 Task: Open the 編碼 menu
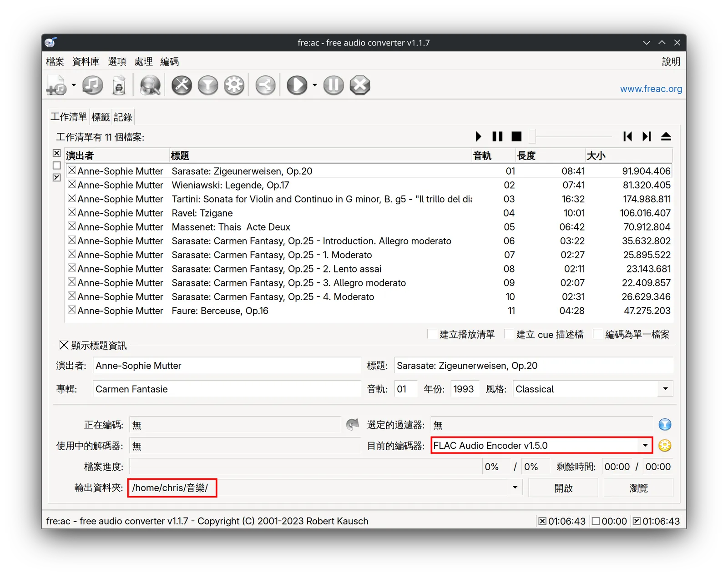170,61
